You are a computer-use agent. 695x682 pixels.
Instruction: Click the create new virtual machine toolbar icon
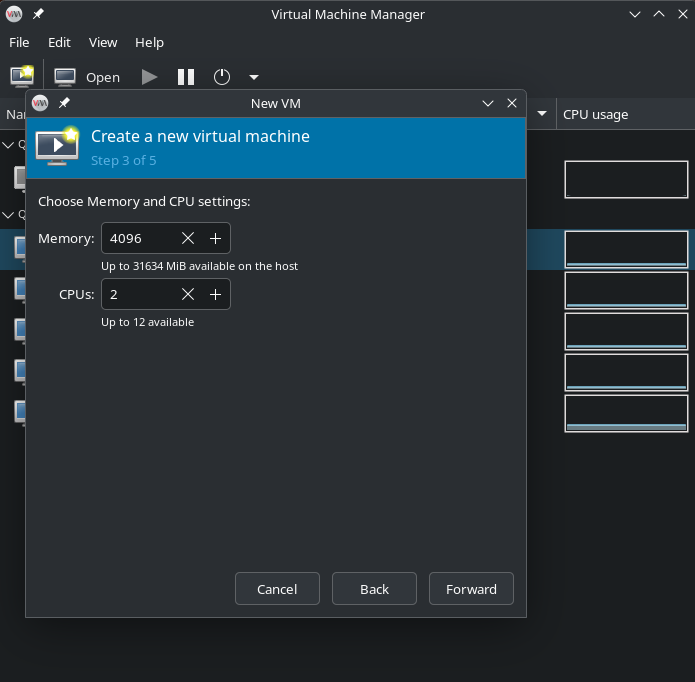pyautogui.click(x=22, y=77)
